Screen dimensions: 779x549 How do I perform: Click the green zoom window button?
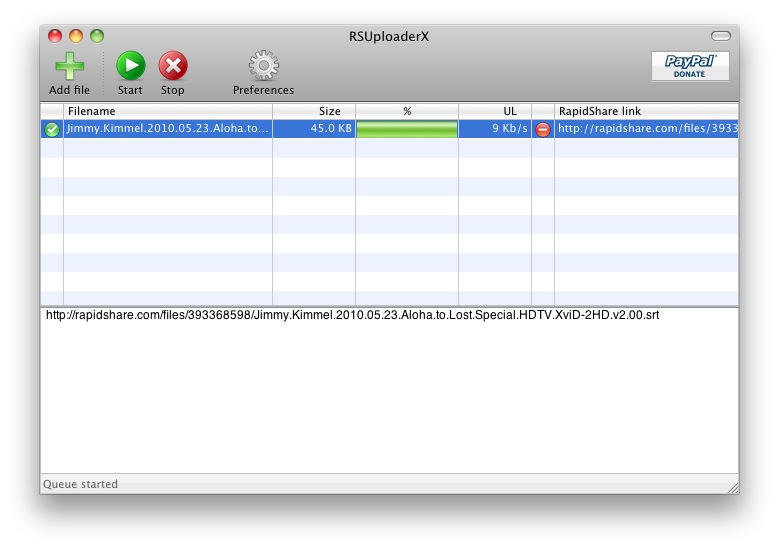[x=97, y=36]
